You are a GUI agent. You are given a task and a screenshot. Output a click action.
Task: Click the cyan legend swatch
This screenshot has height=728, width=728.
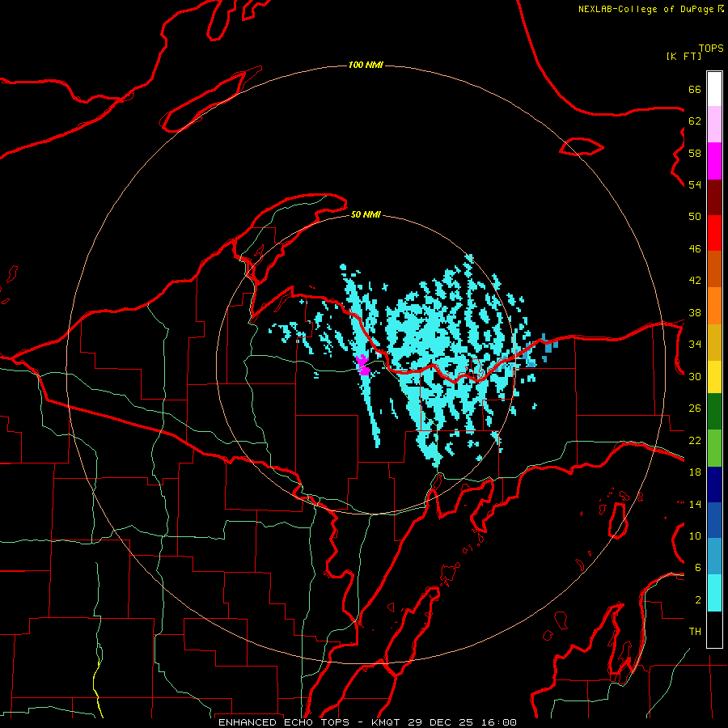714,593
